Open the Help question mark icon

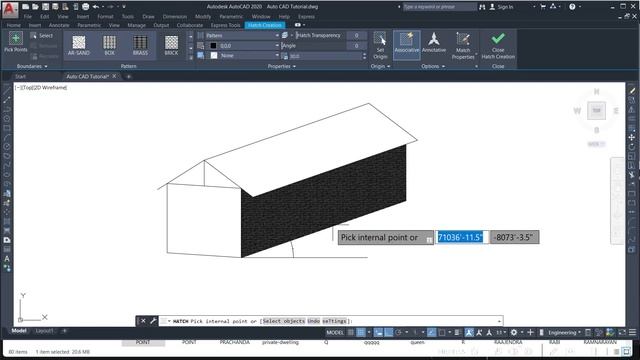(572, 7)
